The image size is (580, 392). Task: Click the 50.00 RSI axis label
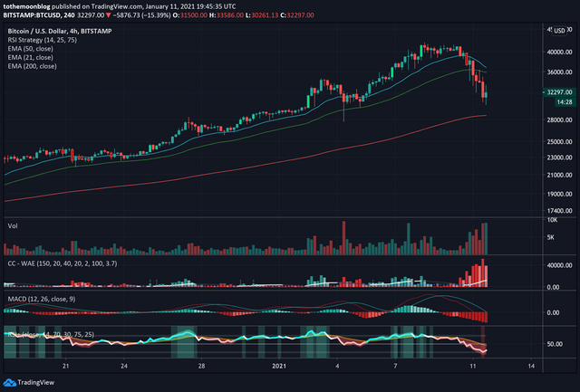pos(555,344)
